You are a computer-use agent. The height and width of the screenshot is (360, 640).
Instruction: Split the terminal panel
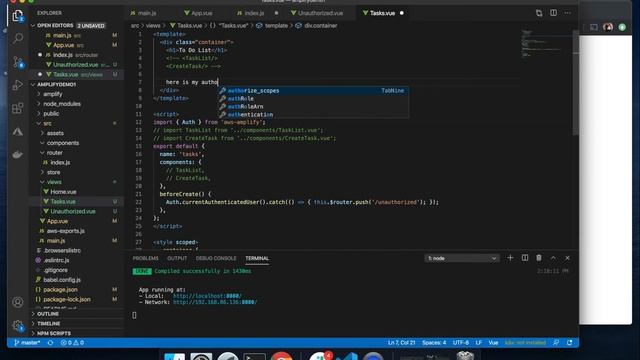click(x=525, y=258)
